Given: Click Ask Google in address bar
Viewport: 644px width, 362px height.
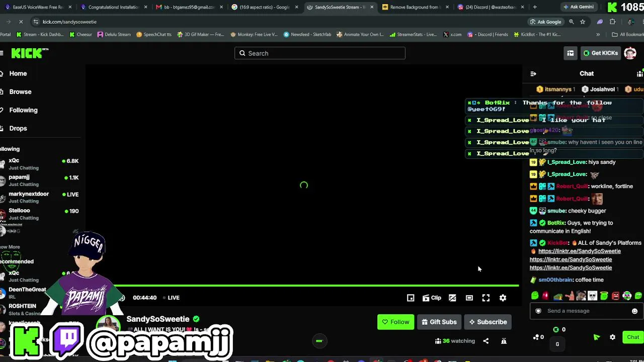Looking at the screenshot, I should 546,22.
